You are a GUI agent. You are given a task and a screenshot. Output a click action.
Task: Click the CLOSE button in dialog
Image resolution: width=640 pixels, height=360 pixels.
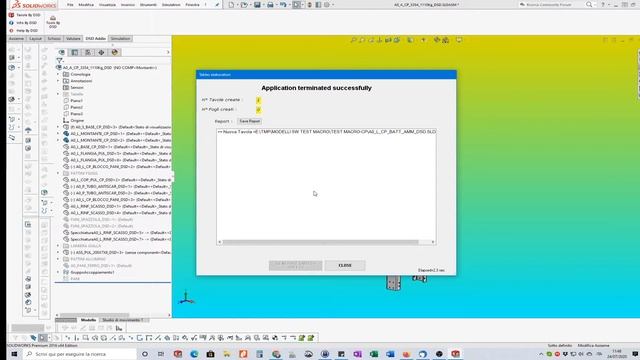[345, 265]
